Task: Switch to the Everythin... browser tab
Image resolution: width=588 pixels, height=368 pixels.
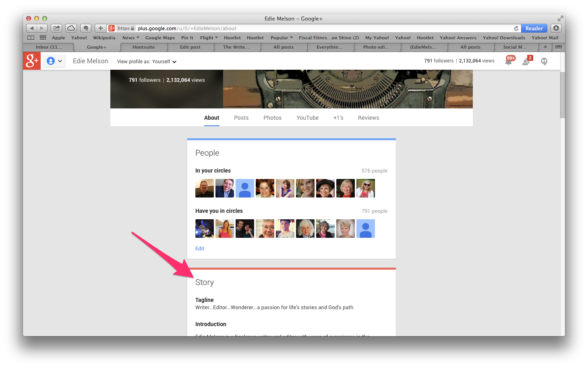Action: [x=329, y=47]
